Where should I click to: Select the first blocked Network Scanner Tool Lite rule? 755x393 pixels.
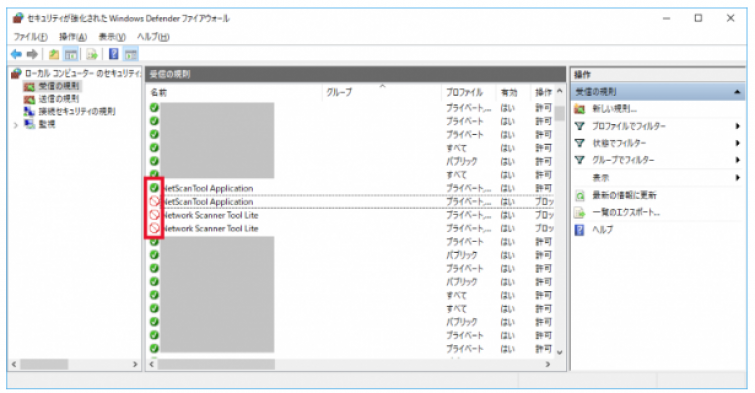(351, 215)
